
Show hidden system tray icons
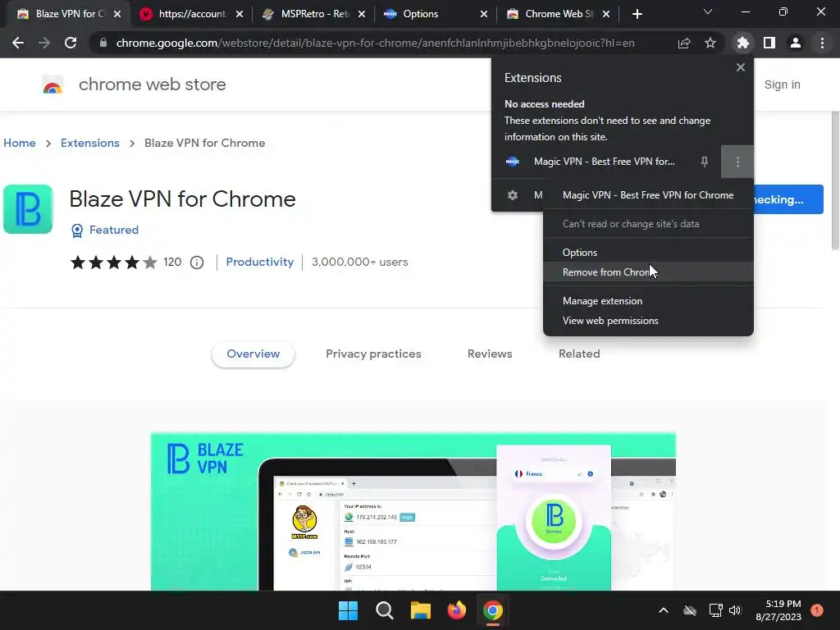point(663,610)
